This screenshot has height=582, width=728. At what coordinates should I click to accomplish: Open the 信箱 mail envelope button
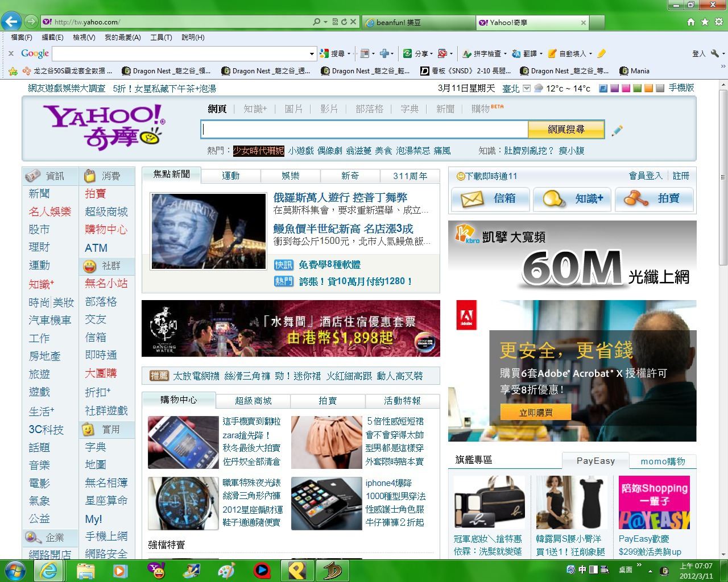(490, 199)
